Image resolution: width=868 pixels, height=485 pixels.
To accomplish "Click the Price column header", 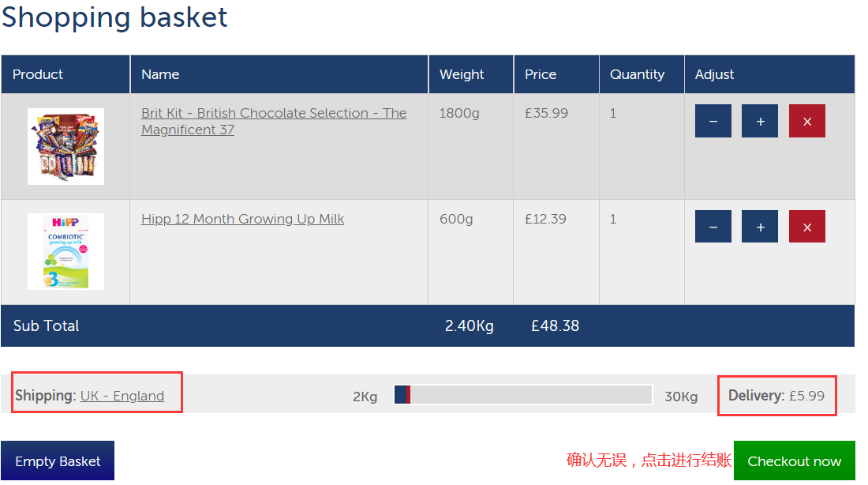I will click(541, 74).
